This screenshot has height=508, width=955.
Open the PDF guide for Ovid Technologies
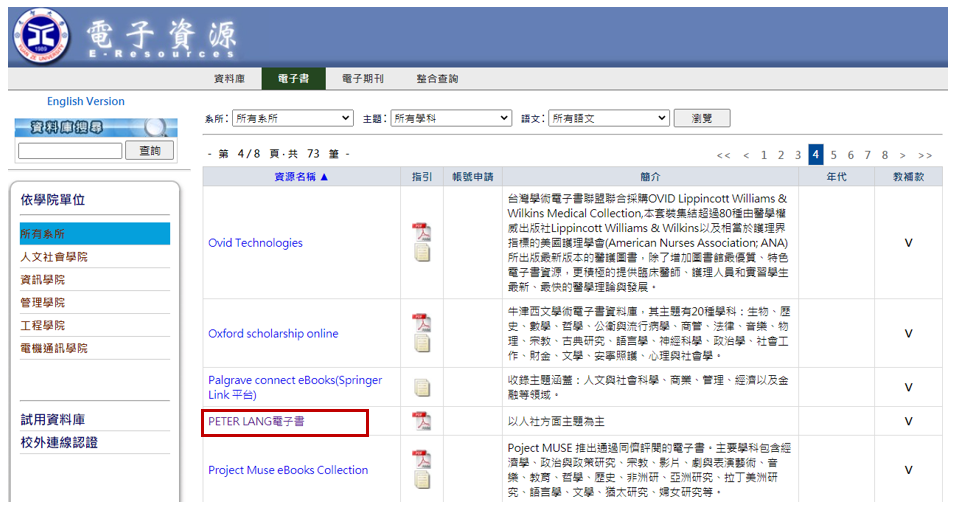[x=421, y=232]
